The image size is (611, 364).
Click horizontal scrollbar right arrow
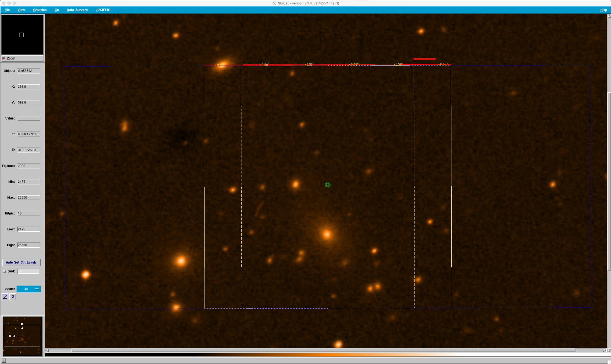pos(604,350)
